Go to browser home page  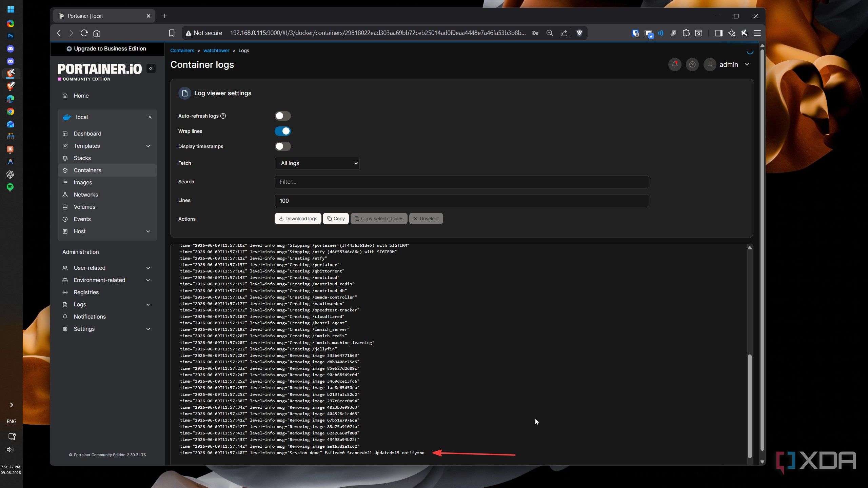(x=97, y=33)
